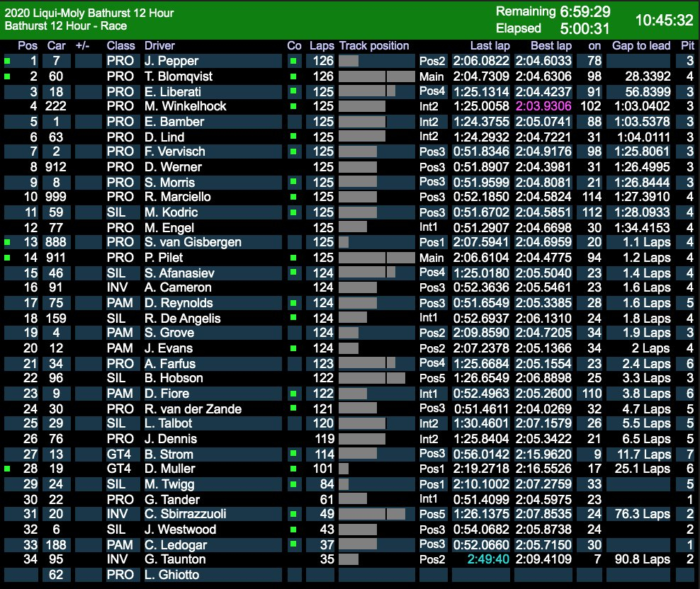Screen dimensions: 700x589
Task: Select driver B. Hobson
Action: [x=173, y=378]
